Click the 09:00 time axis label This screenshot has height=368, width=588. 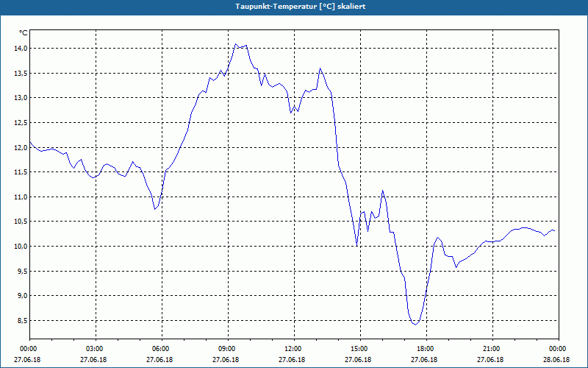tap(228, 349)
